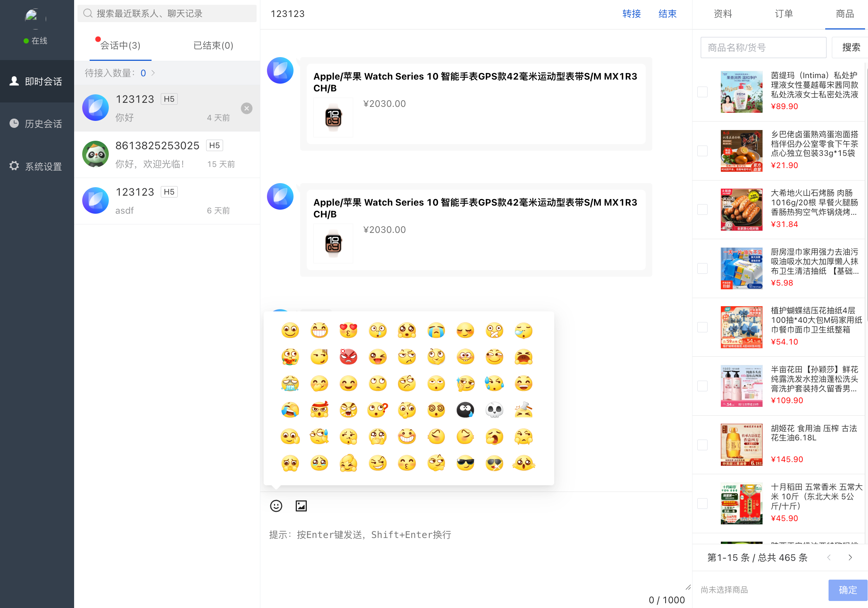The width and height of the screenshot is (868, 608).
Task: Check the 植护蝴蝶结压花抽纸 checkbox
Action: (702, 327)
